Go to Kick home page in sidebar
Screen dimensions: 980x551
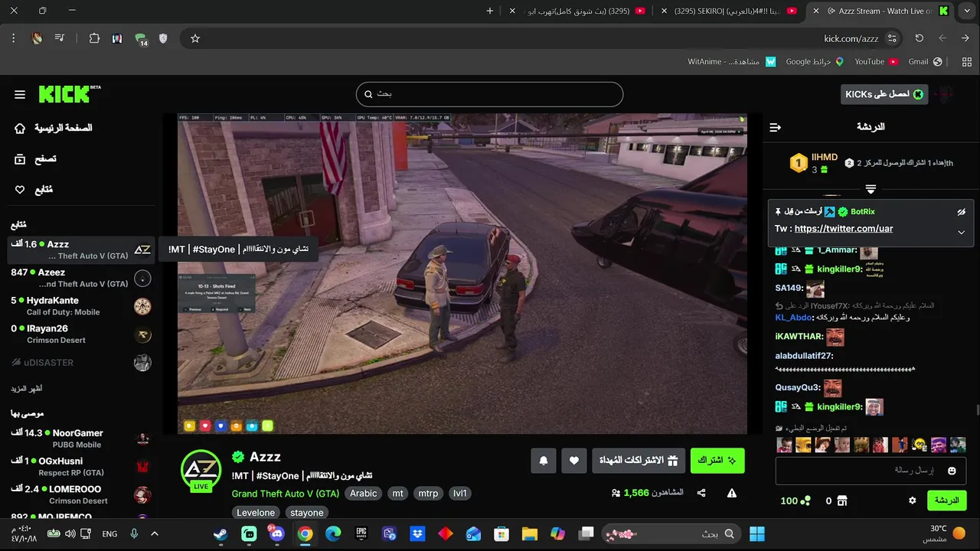coord(52,128)
